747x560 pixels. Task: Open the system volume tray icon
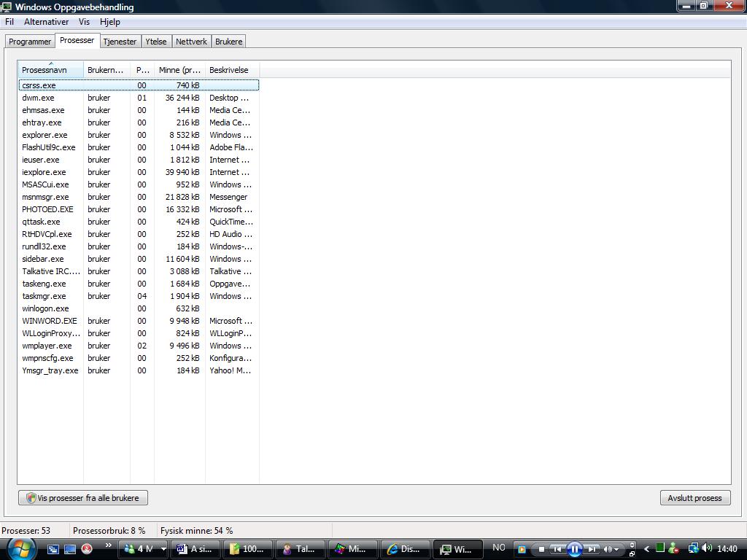(706, 548)
